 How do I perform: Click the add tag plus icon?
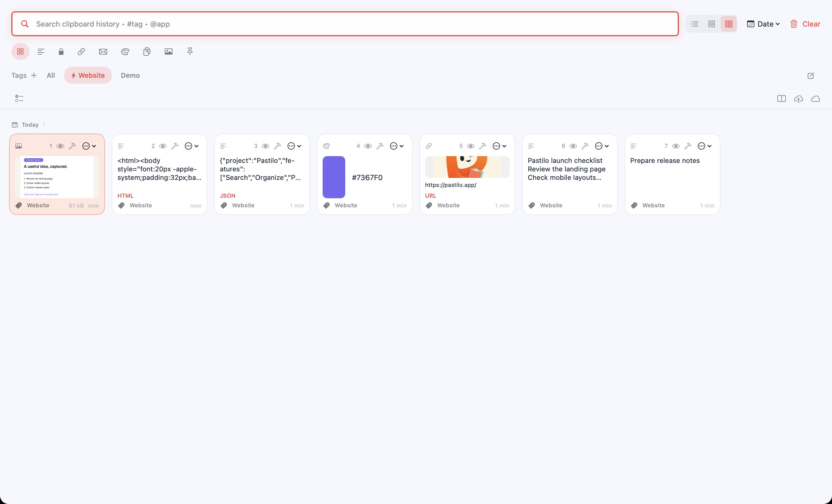coord(34,75)
